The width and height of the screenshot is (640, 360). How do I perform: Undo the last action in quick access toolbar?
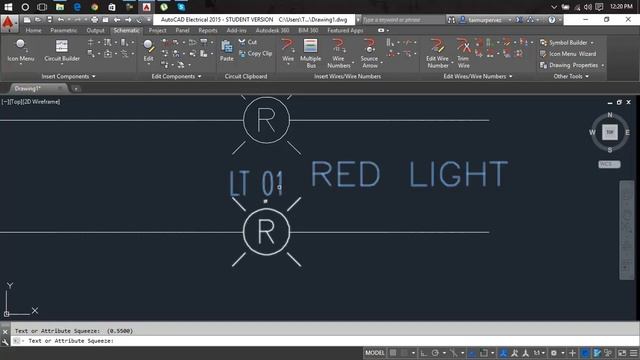[60, 20]
